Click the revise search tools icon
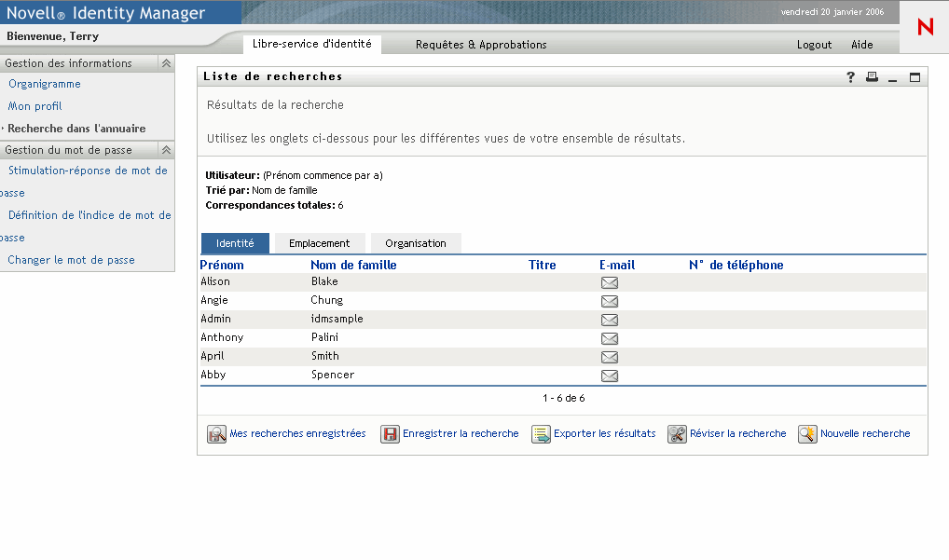This screenshot has width=949, height=560. tap(677, 434)
